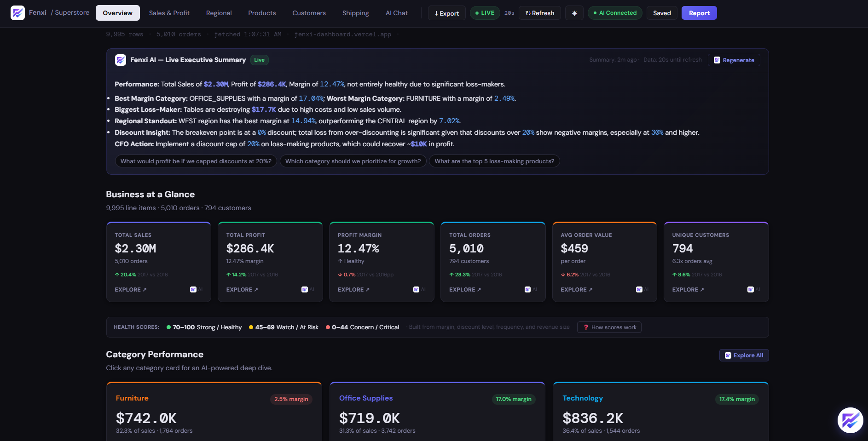Image resolution: width=868 pixels, height=441 pixels.
Task: Toggle the LIVE data indicator
Action: point(485,12)
